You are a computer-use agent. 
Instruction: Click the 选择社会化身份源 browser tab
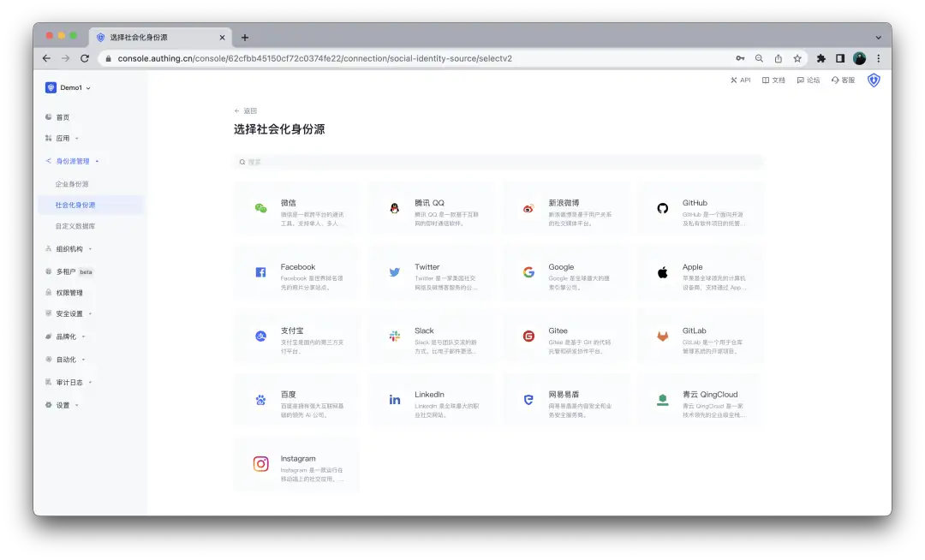point(160,37)
